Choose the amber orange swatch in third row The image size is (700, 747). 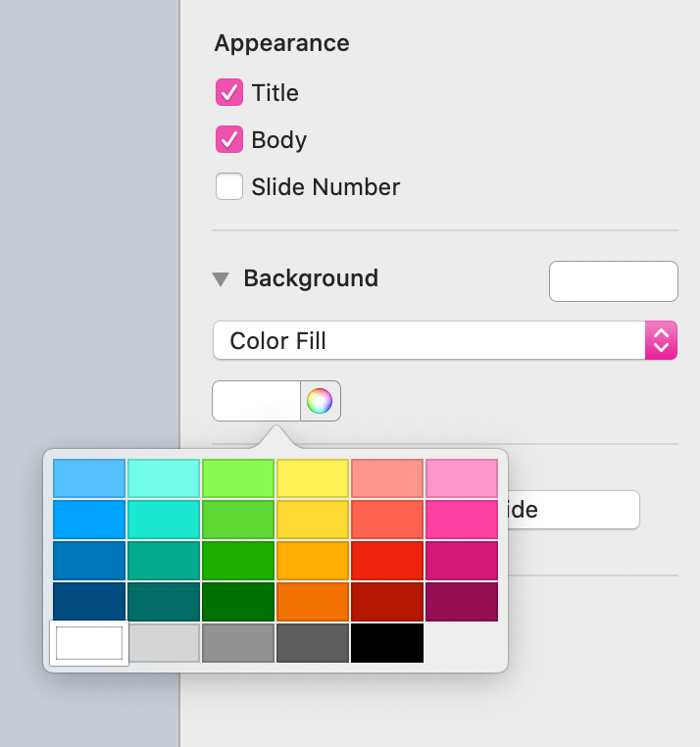(313, 561)
